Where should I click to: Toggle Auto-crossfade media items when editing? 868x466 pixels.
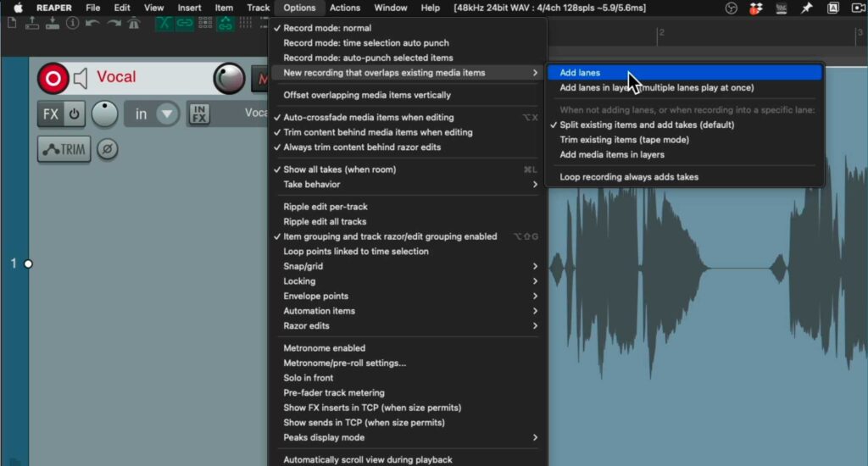click(x=408, y=117)
